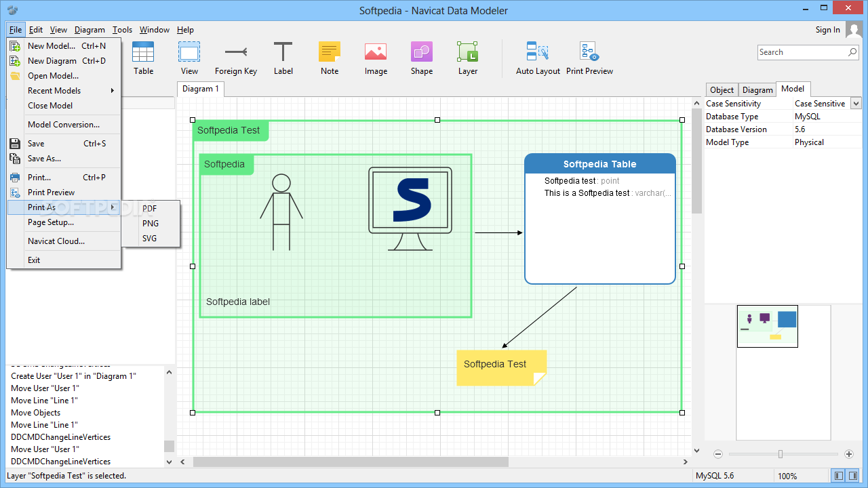Open the Tools menu
868x488 pixels.
(122, 30)
